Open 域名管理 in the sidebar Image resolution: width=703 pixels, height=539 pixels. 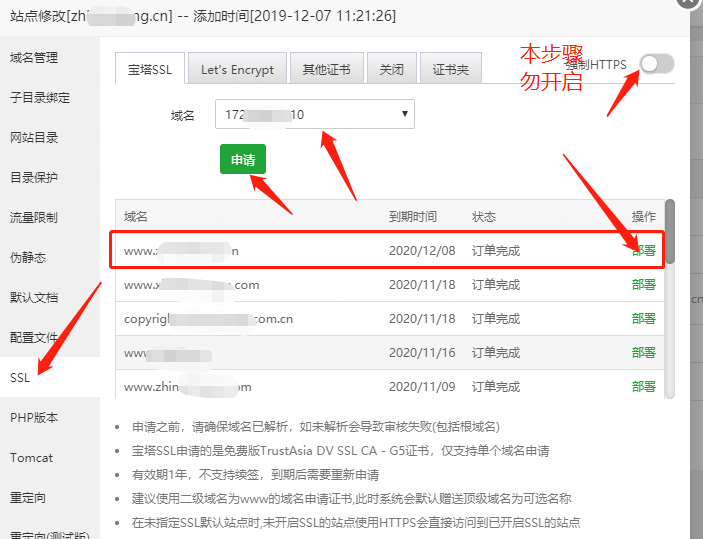pyautogui.click(x=34, y=57)
